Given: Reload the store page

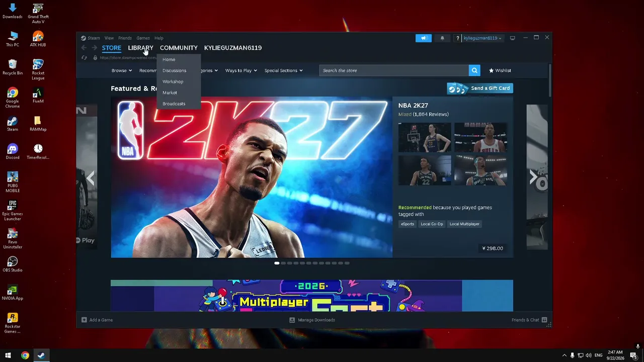Looking at the screenshot, I should tap(84, 58).
